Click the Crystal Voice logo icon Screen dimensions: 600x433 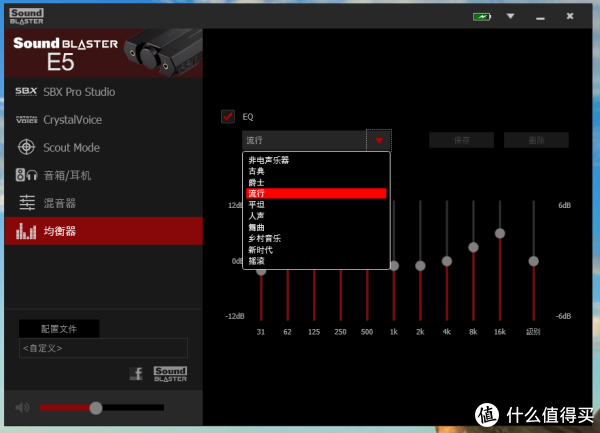tap(26, 120)
